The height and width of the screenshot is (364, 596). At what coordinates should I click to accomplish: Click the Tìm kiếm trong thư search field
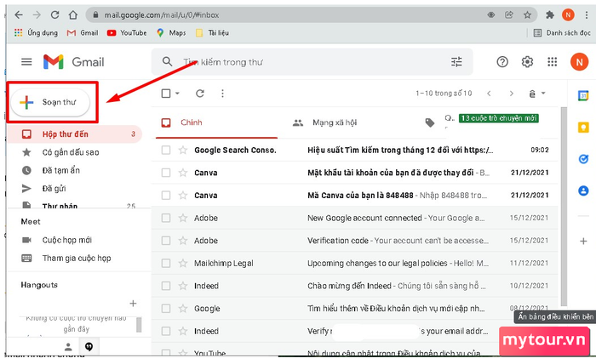pos(312,61)
